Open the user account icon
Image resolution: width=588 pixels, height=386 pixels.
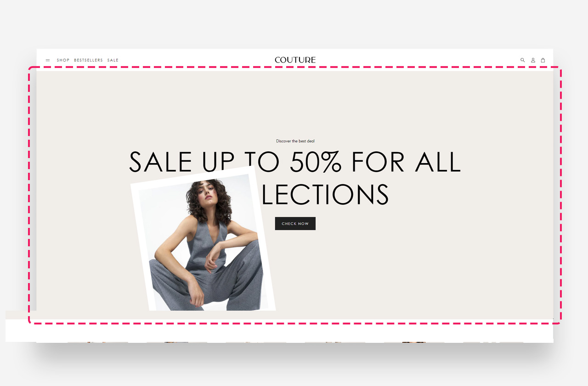click(x=533, y=60)
